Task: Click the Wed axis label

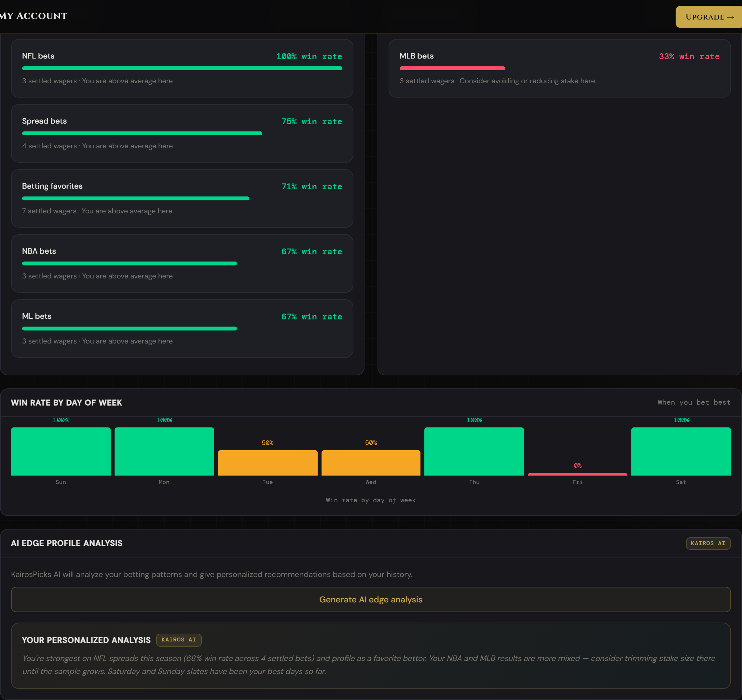Action: (371, 482)
